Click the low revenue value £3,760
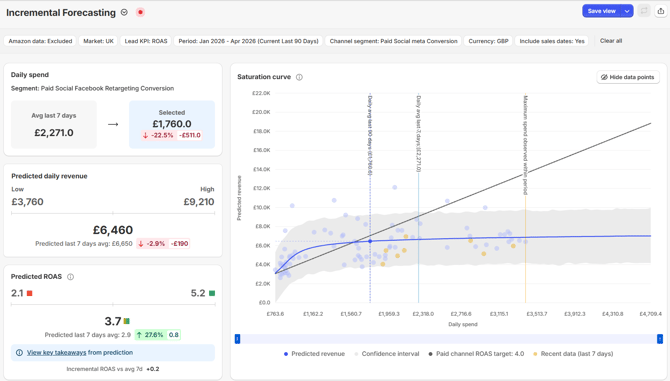Viewport: 670px width, 381px height. (x=27, y=202)
